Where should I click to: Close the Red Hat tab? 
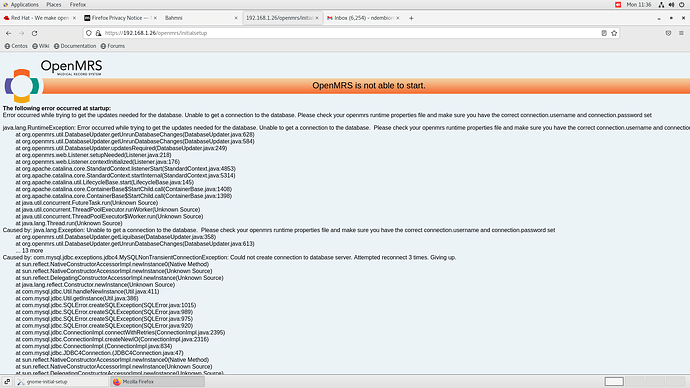[x=74, y=18]
